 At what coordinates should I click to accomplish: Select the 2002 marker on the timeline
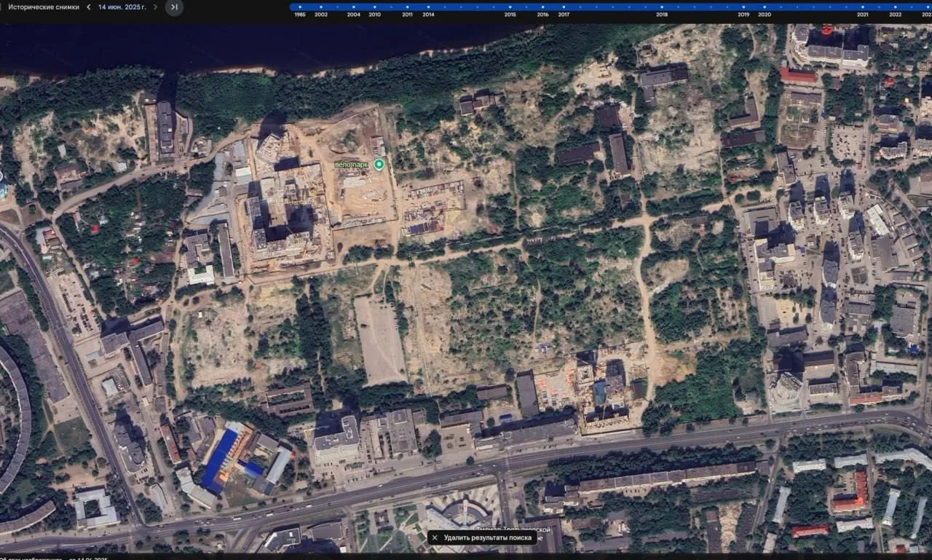(321, 7)
